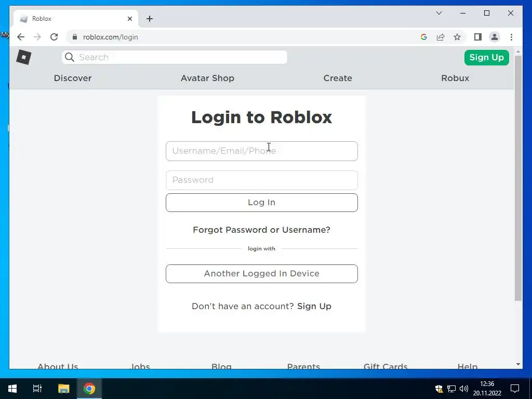Open the Robux menu item

pos(455,78)
